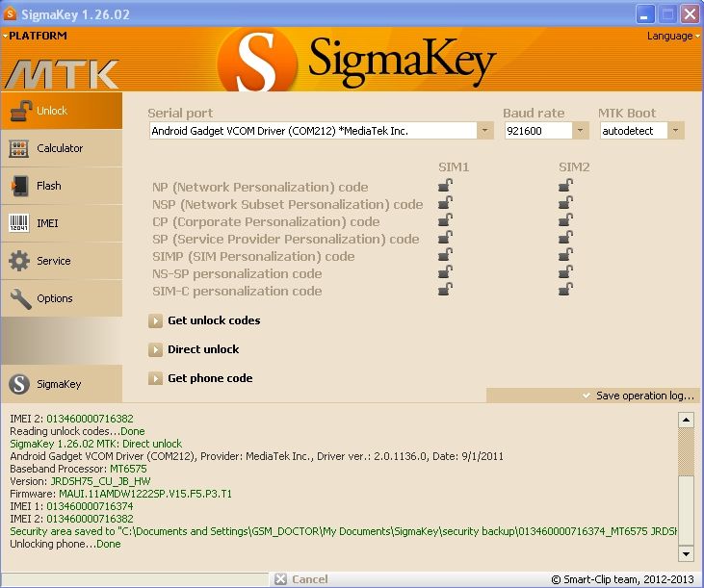Click the SigmaKey S logo icon in sidebar
This screenshot has height=588, width=704.
(x=19, y=384)
